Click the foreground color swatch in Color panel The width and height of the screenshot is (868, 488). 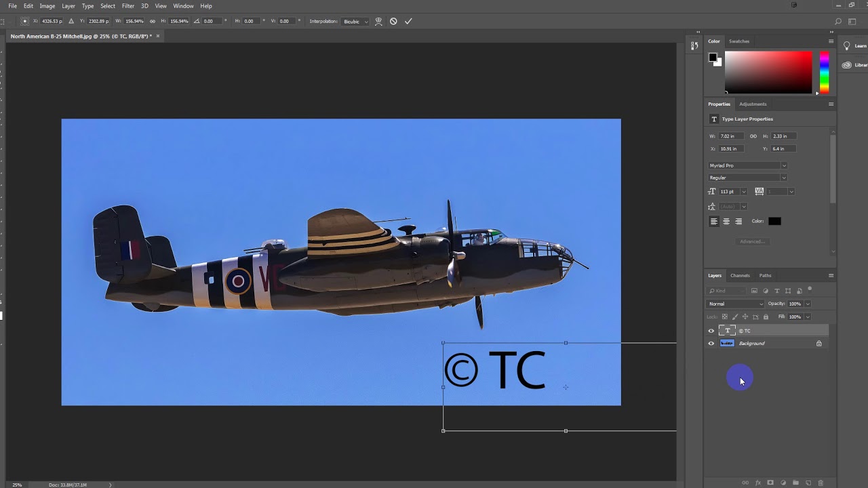[x=713, y=58]
